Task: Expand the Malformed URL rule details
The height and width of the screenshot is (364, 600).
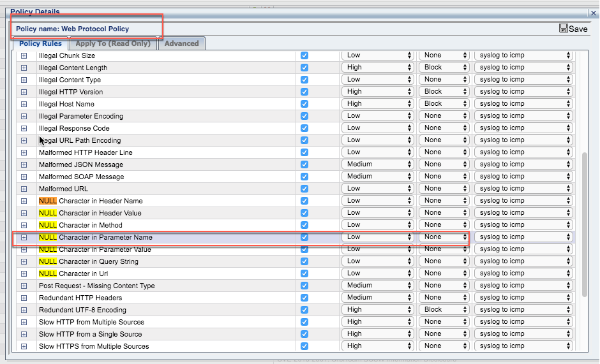Action: 24,189
